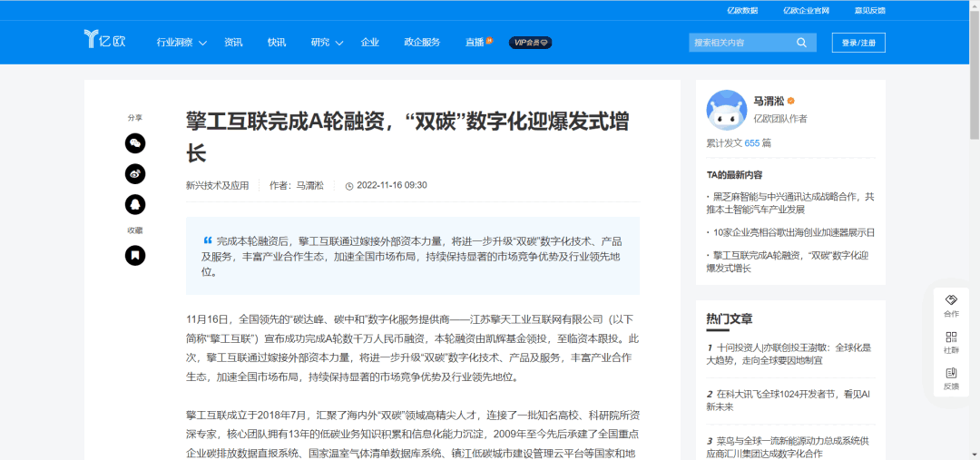Share article via WeChat icon
The width and height of the screenshot is (980, 460).
(x=135, y=143)
